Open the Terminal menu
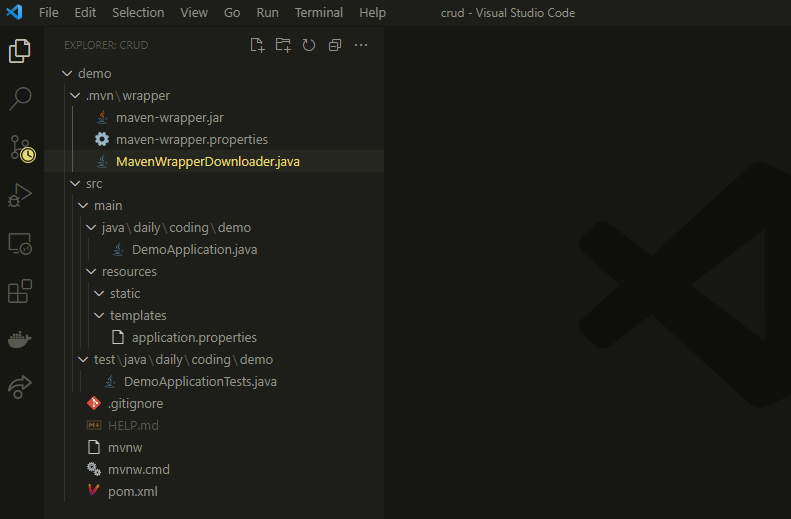This screenshot has width=791, height=519. (x=319, y=13)
